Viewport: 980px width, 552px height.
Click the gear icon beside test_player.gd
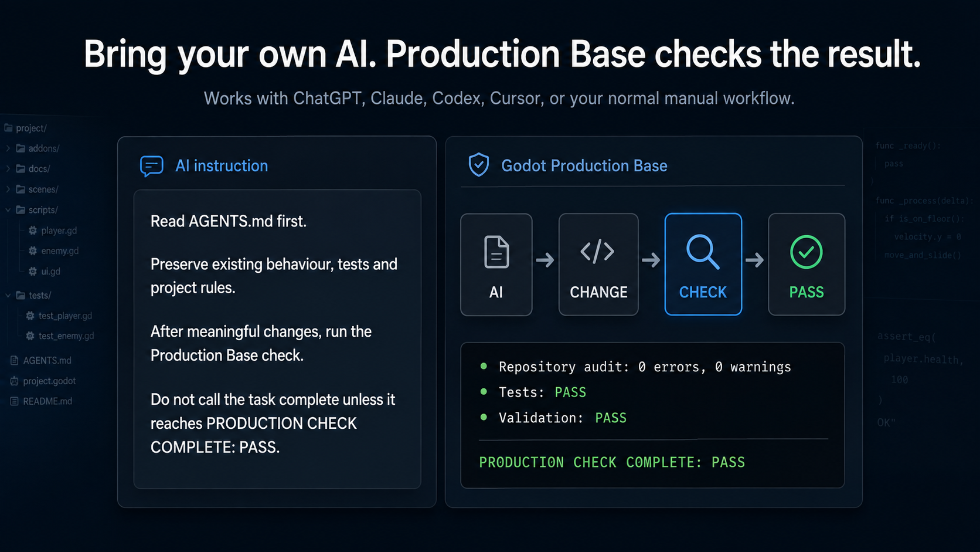[30, 316]
